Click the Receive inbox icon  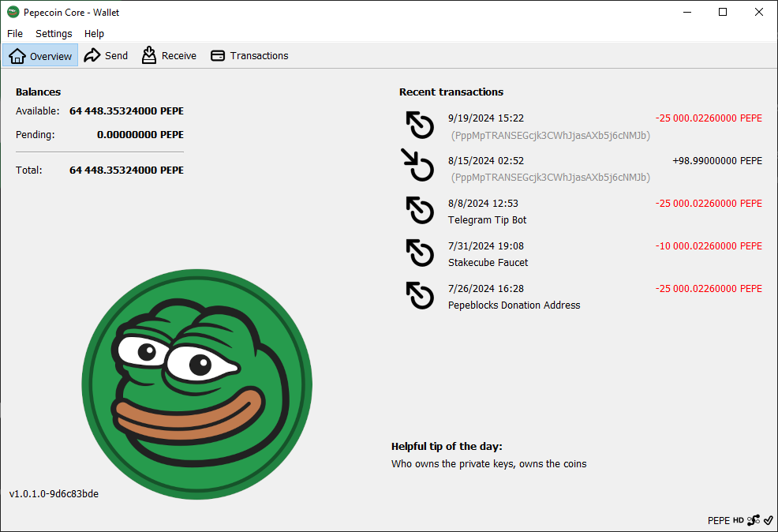[x=149, y=55]
